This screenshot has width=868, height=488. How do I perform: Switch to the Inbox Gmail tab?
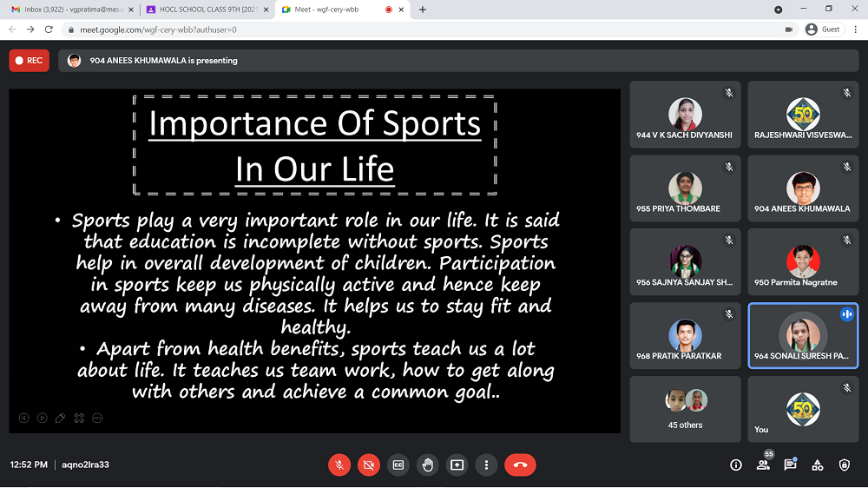click(x=63, y=10)
